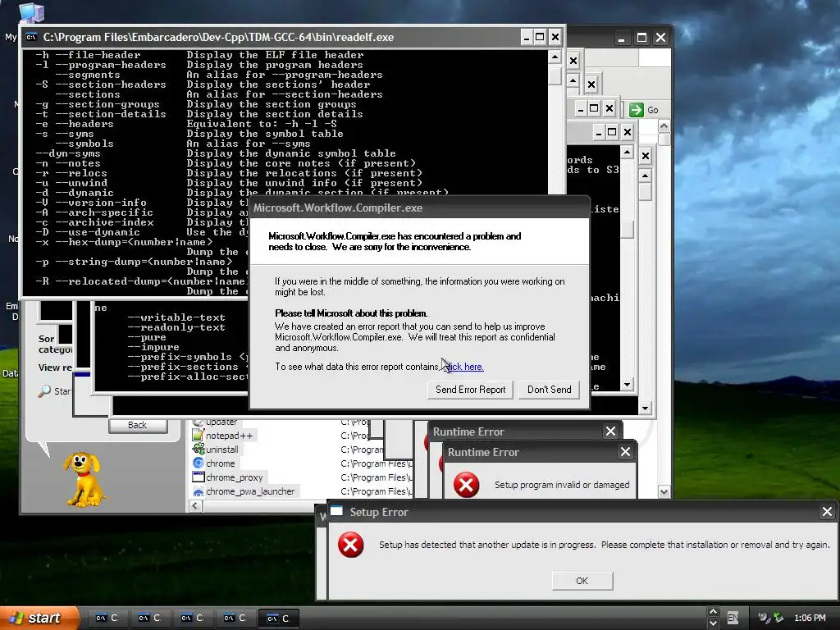Open the EN language indicator in taskbar
840x630 pixels.
[x=733, y=618]
